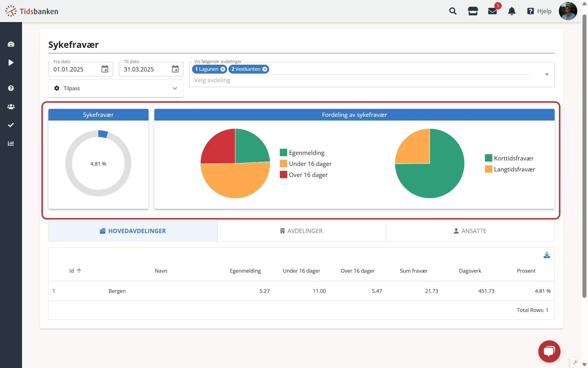Image resolution: width=588 pixels, height=368 pixels.
Task: Click the Velg avdeling input
Action: [361, 80]
